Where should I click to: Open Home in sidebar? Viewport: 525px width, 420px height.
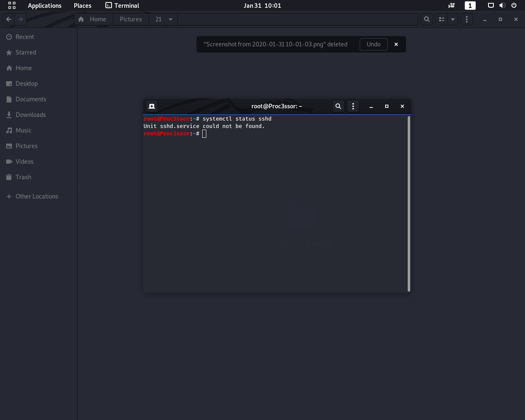click(39, 68)
